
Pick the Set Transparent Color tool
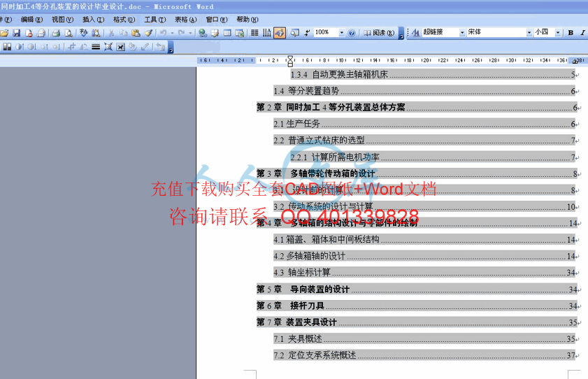click(145, 47)
